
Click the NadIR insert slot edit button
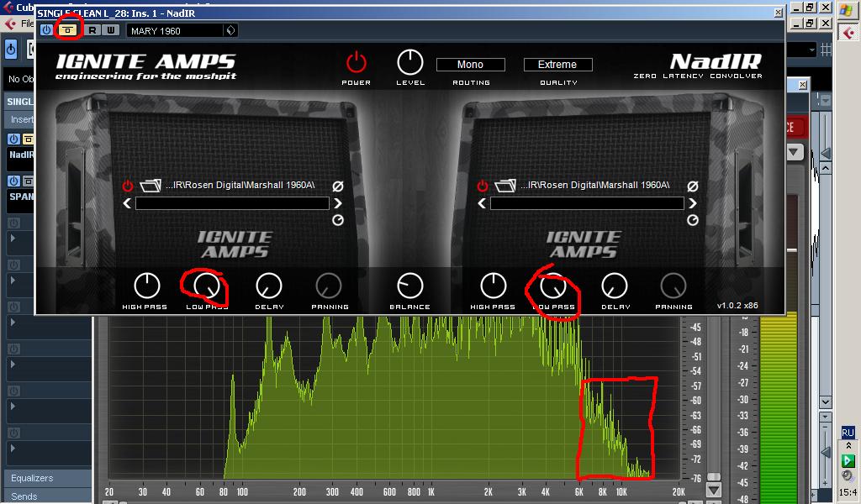pos(29,139)
